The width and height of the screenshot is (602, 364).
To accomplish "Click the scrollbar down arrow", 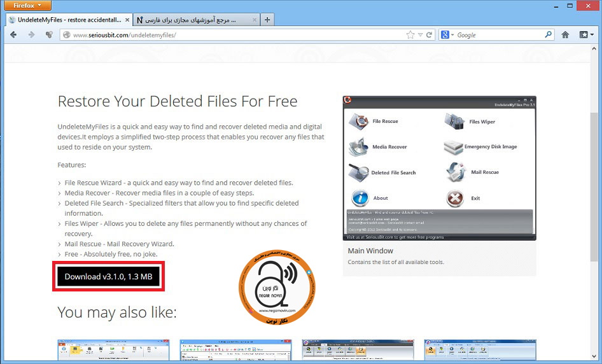I will click(x=594, y=356).
